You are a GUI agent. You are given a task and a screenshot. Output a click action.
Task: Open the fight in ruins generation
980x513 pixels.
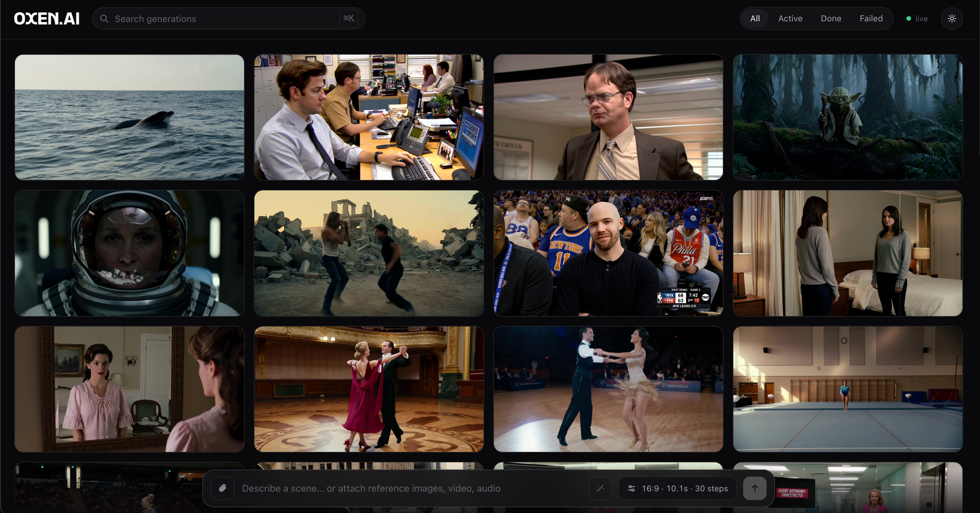point(369,253)
